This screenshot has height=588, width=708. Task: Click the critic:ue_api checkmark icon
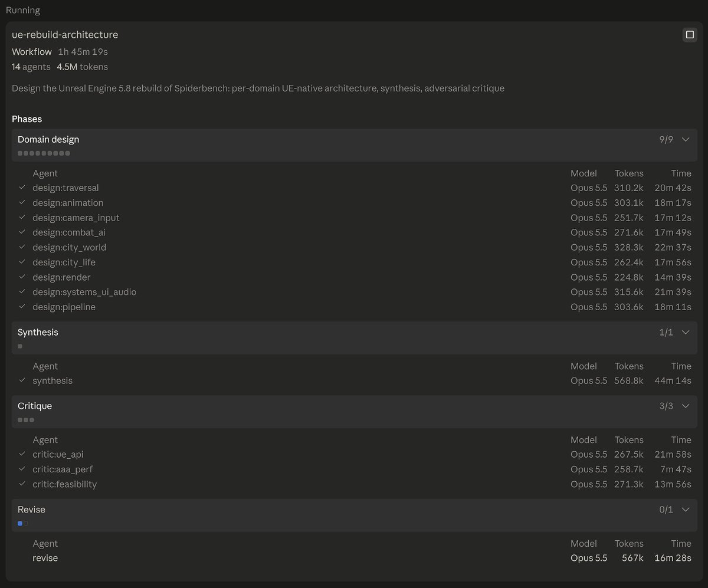pos(22,454)
